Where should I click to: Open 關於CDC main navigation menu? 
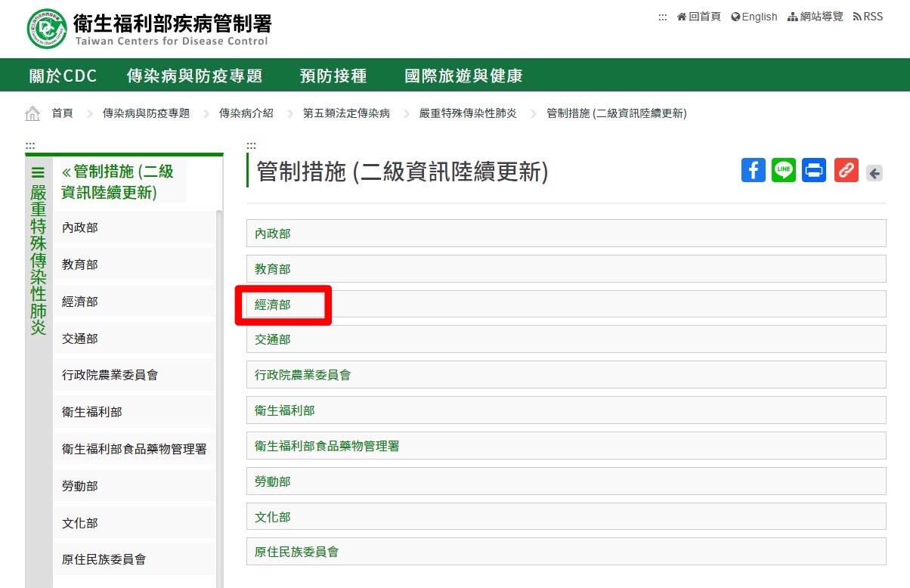click(63, 76)
